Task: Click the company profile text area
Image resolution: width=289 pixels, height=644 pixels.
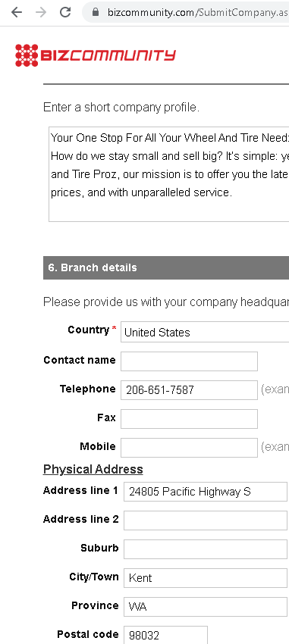Action: pos(169,174)
